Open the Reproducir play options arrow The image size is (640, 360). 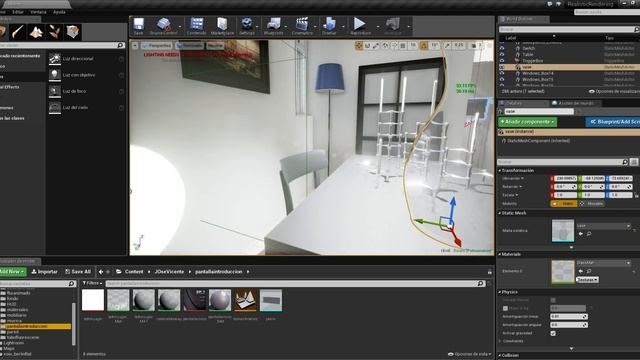click(378, 27)
